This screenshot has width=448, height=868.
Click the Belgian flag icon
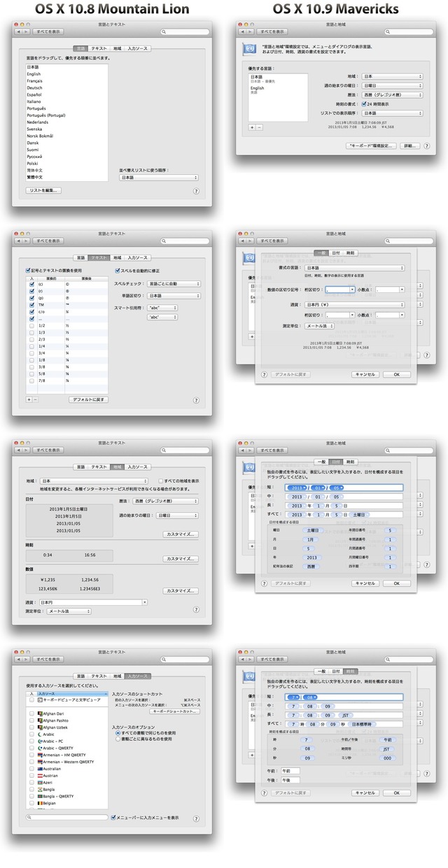(41, 802)
